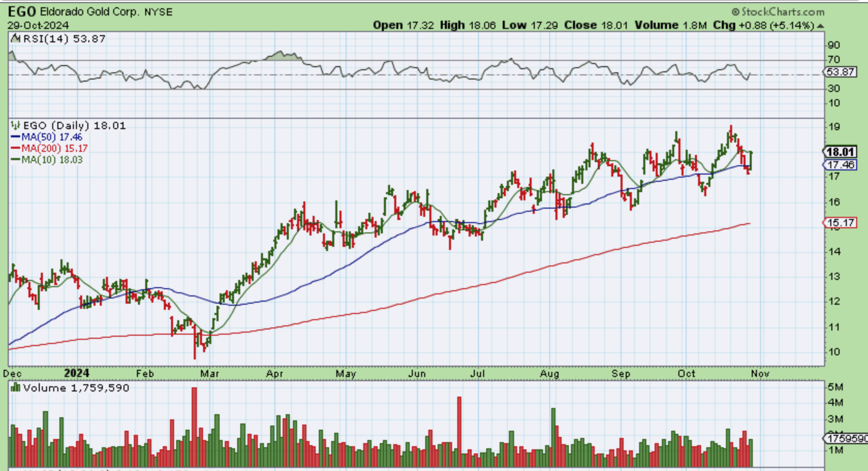The width and height of the screenshot is (868, 471).
Task: Click the red MA(200) 15.17 legend entry
Action: (50, 148)
